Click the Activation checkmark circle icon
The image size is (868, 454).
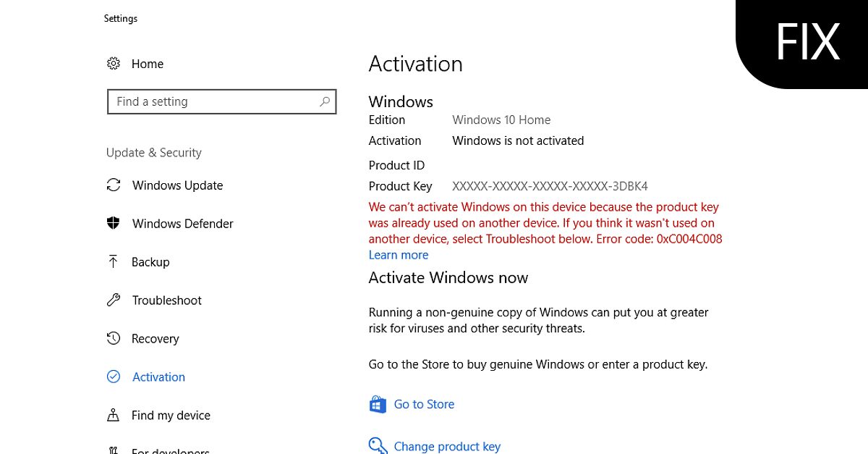(114, 377)
